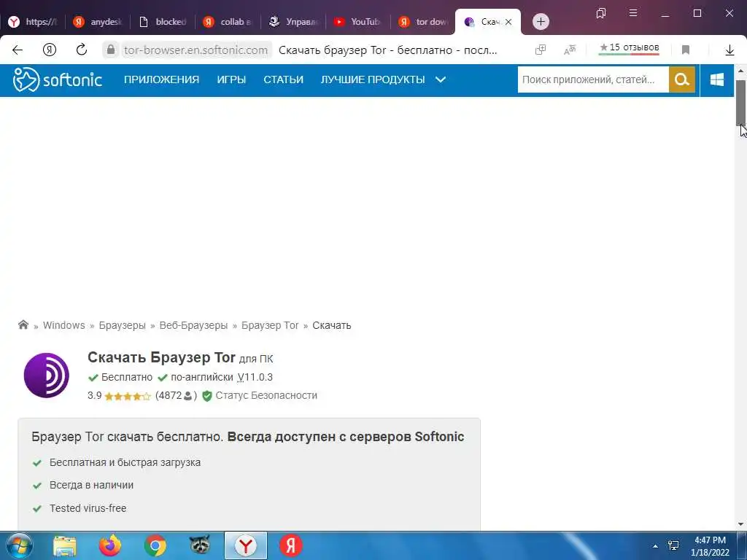Click the scrollbar up arrow
This screenshot has width=747, height=560.
741,71
